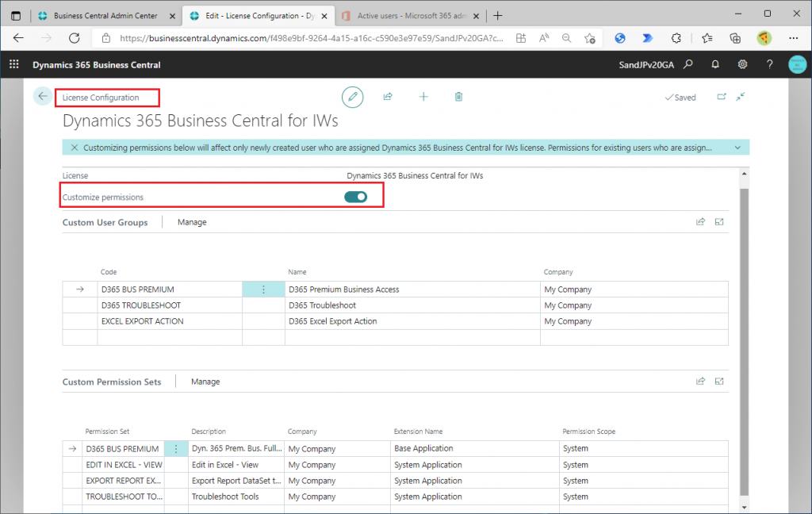Viewport: 812px width, 514px height.
Task: Open Manage menu for Custom Permission Sets
Action: [205, 382]
